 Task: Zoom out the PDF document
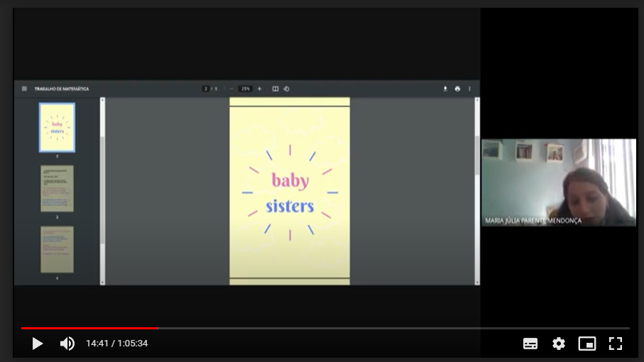(231, 89)
